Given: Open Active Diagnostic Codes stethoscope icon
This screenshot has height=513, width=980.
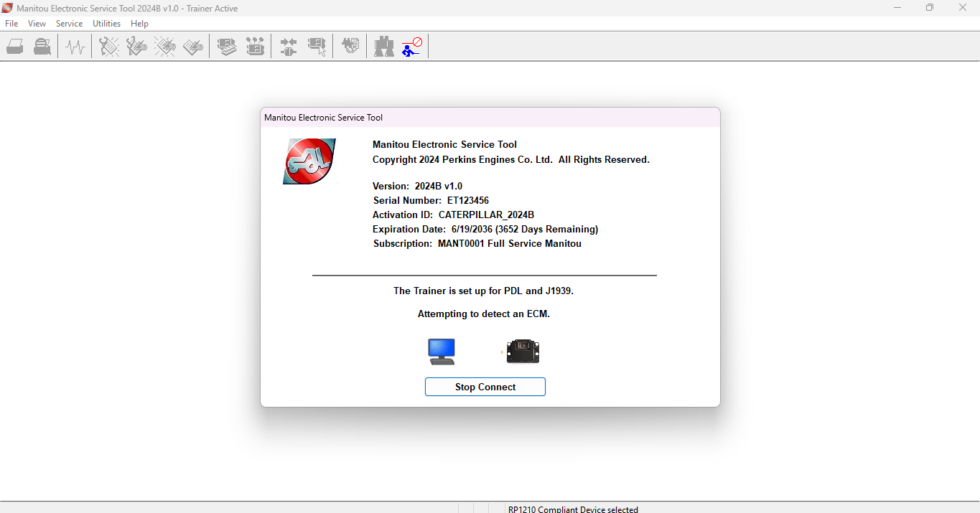Looking at the screenshot, I should pos(109,47).
